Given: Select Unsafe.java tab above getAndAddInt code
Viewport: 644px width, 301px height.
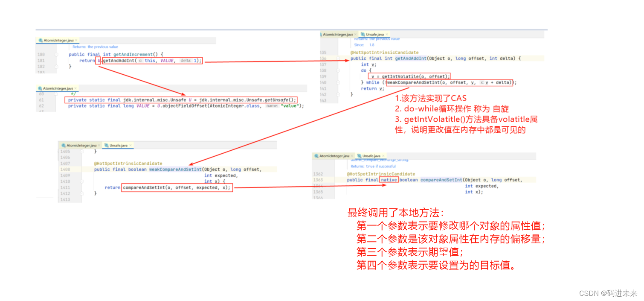Looking at the screenshot, I should tap(374, 34).
